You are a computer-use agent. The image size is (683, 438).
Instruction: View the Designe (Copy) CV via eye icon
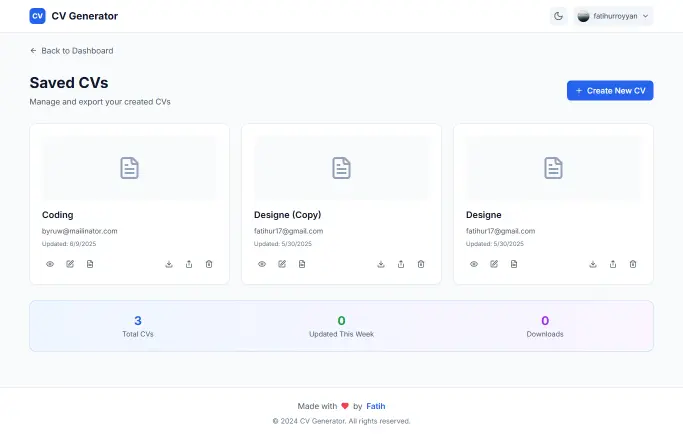click(x=262, y=264)
